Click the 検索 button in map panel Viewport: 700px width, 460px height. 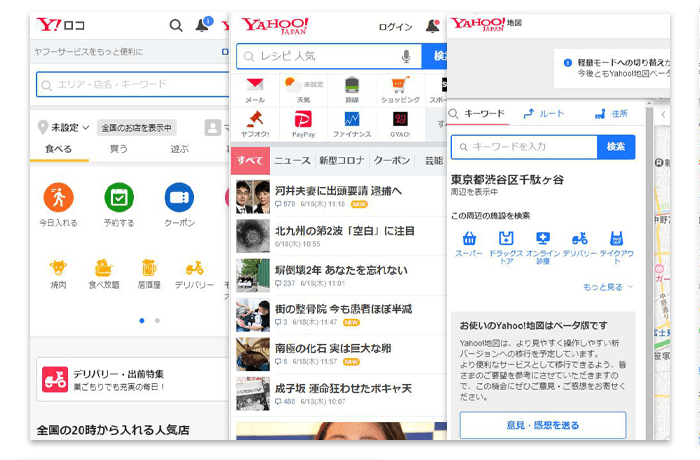[x=616, y=147]
